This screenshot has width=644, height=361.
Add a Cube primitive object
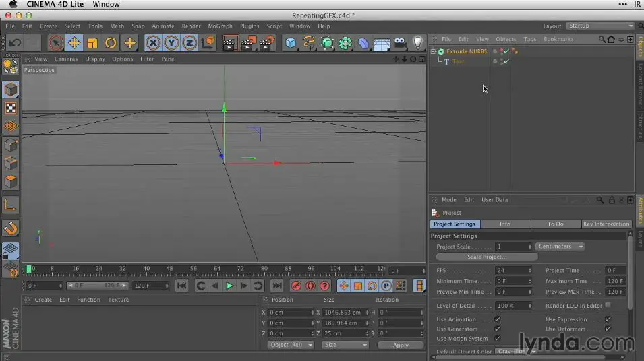click(x=291, y=43)
